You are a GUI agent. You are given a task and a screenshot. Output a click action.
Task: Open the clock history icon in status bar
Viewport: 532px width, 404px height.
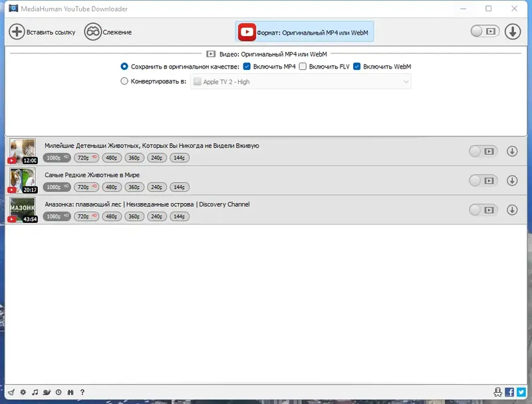click(59, 392)
